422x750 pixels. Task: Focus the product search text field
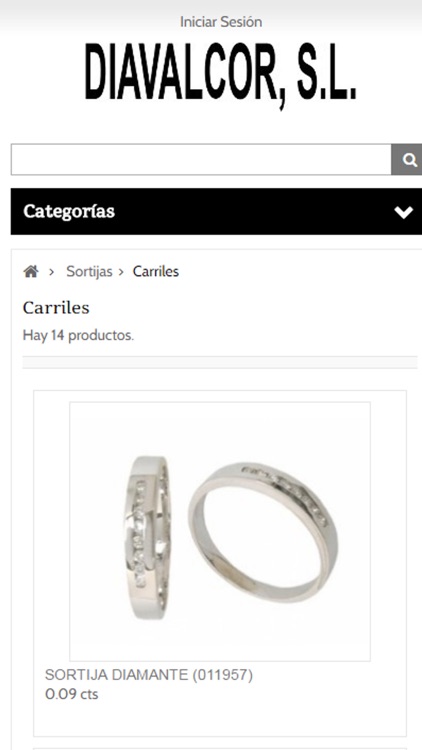pos(201,160)
